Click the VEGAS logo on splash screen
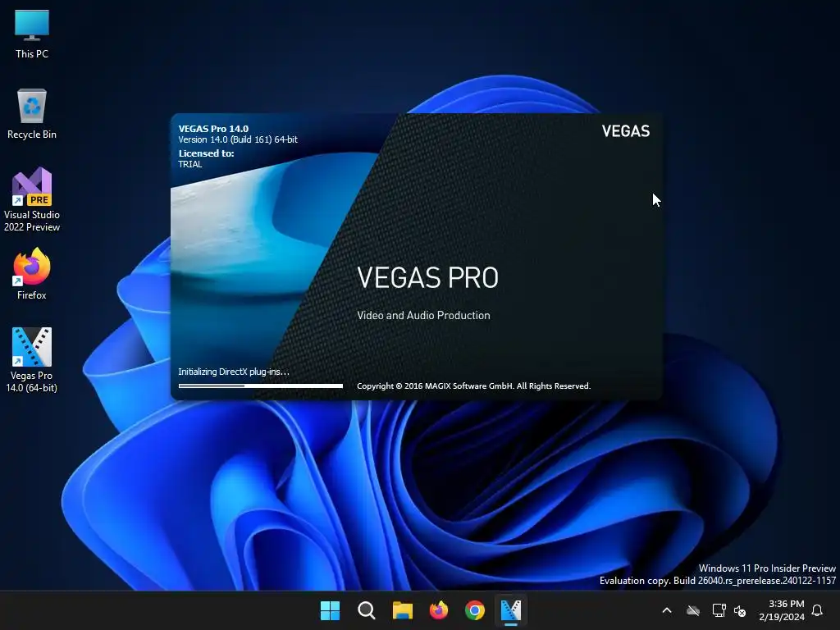This screenshot has height=630, width=840. coord(626,131)
